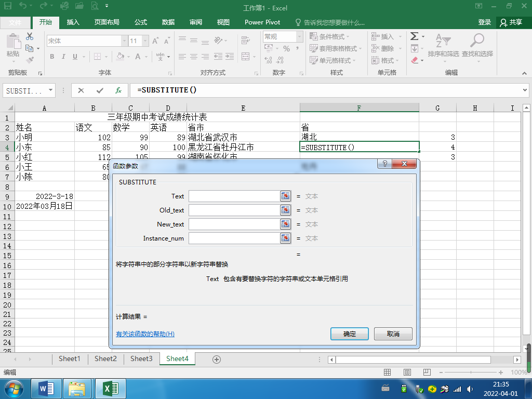This screenshot has width=532, height=399.
Task: Expand the formula bar
Action: pyautogui.click(x=525, y=90)
